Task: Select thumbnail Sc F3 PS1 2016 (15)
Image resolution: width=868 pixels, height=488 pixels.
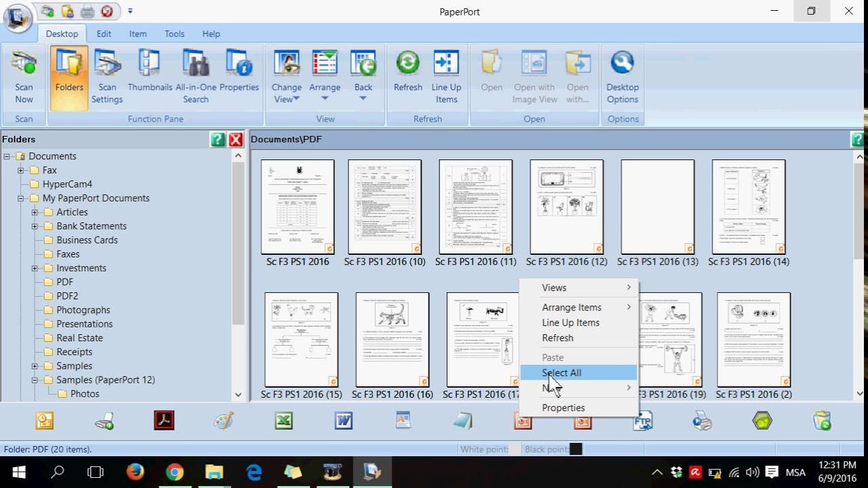Action: [x=301, y=340]
